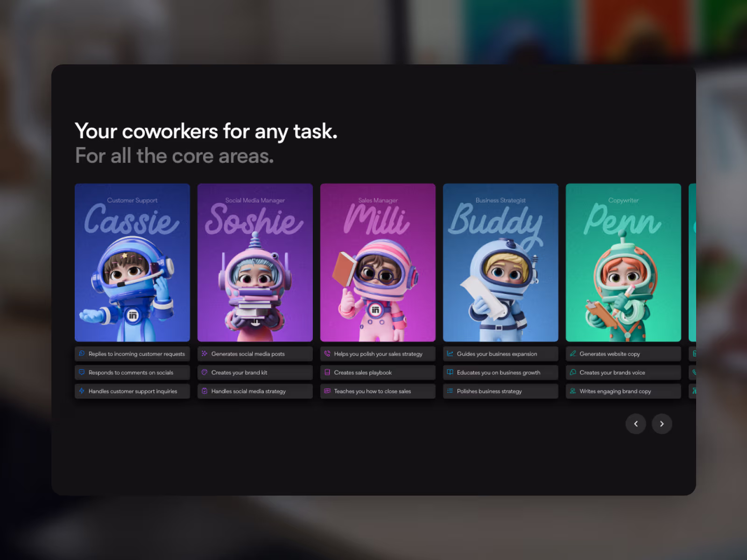Select the Soshie Social Media Manager card
The width and height of the screenshot is (747, 560).
coord(255,262)
